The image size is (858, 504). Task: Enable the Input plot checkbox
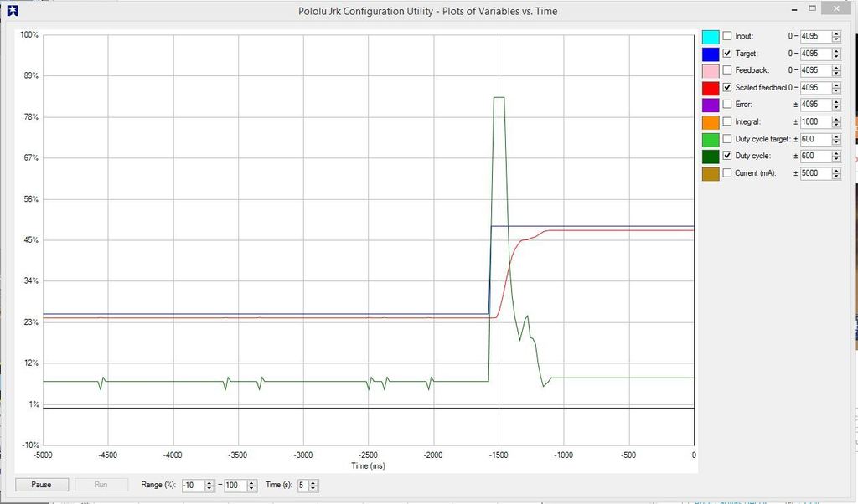(x=727, y=36)
